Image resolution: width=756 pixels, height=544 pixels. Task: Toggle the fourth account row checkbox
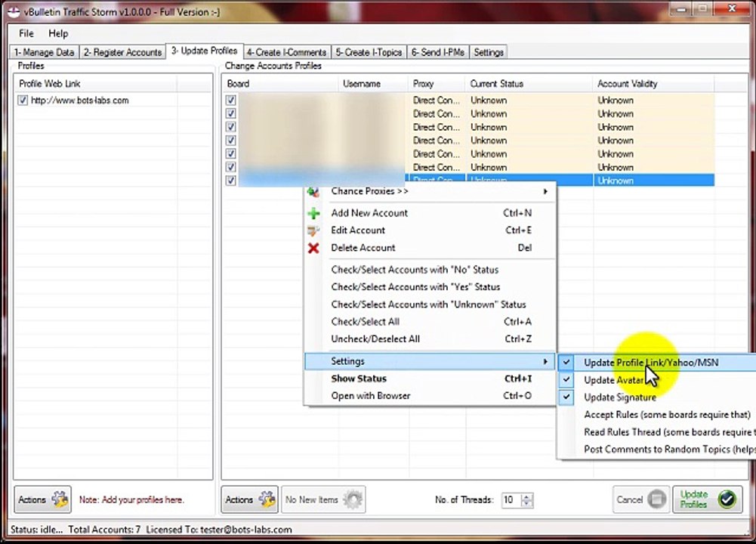coord(231,141)
